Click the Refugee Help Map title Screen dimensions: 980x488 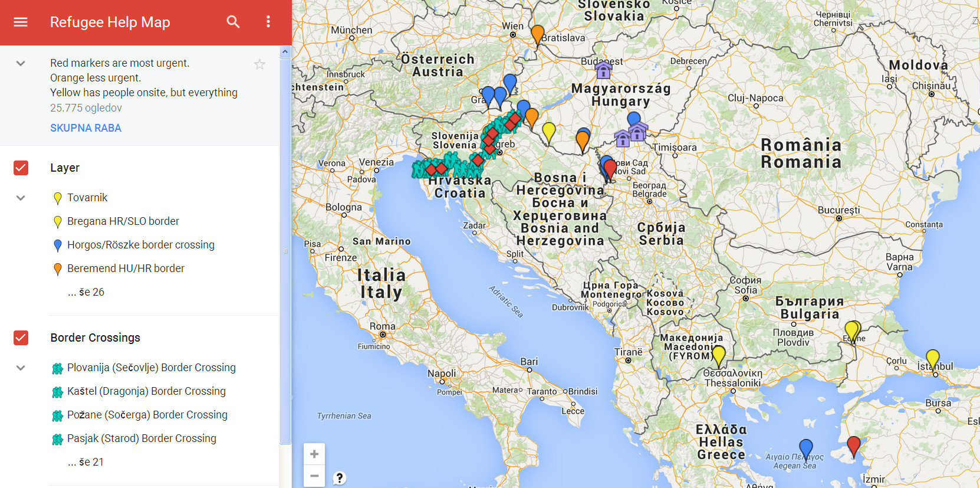point(110,22)
